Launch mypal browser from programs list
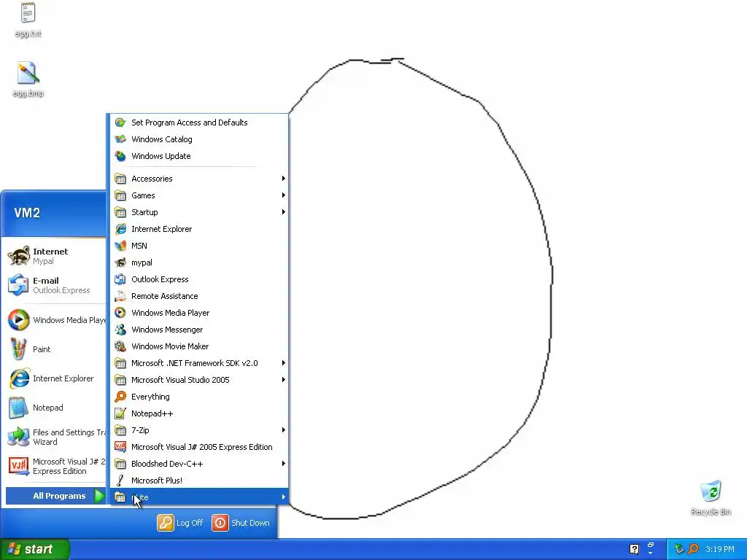The width and height of the screenshot is (747, 560). pyautogui.click(x=198, y=262)
